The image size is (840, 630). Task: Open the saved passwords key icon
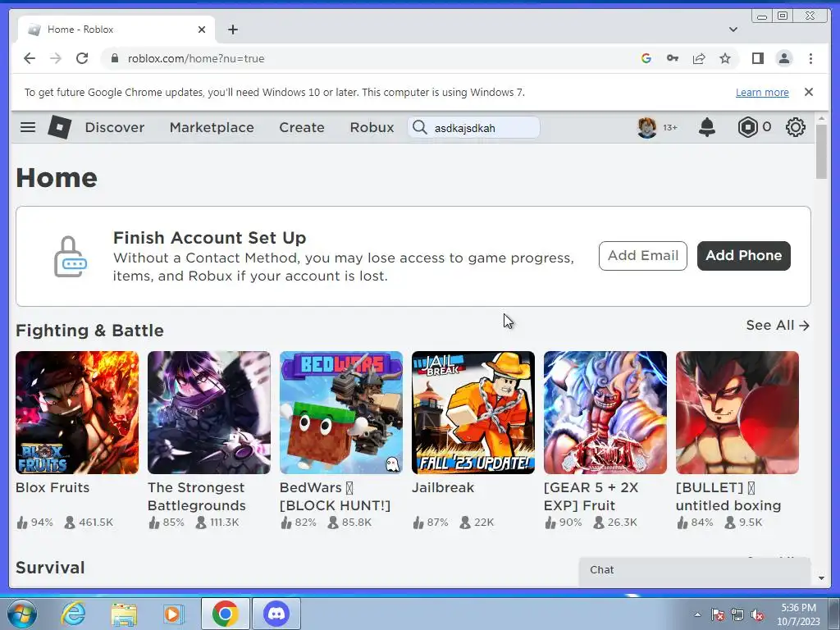pos(673,58)
